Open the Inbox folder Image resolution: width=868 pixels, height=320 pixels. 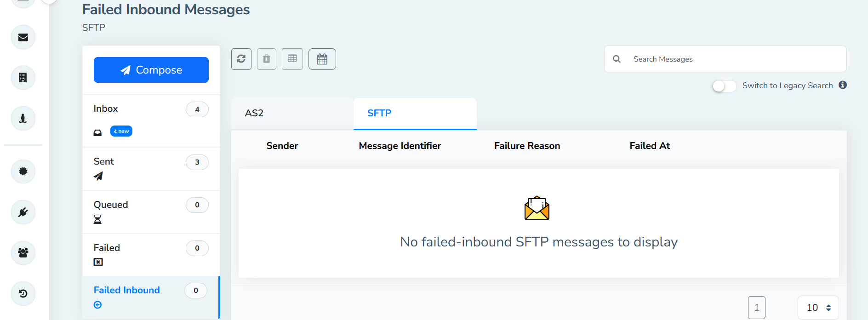(106, 109)
